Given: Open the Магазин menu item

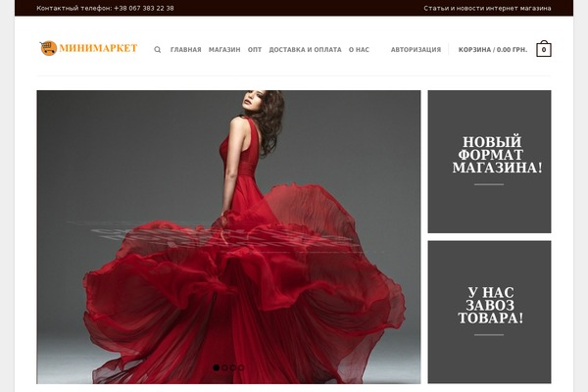Looking at the screenshot, I should (x=224, y=50).
